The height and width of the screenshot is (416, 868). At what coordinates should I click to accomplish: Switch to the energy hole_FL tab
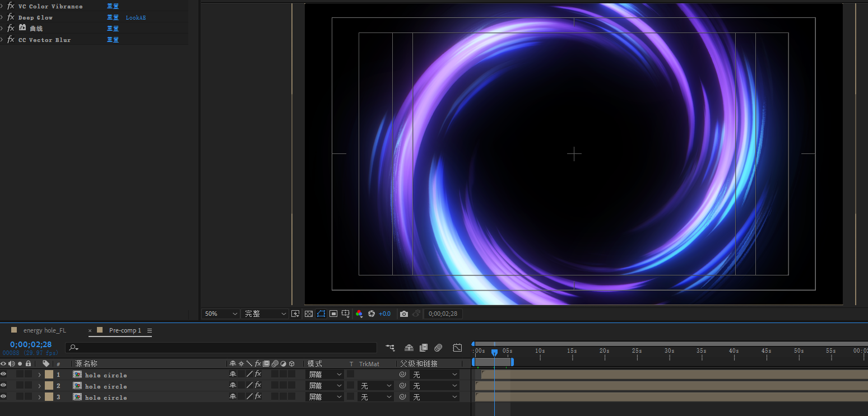pyautogui.click(x=44, y=330)
